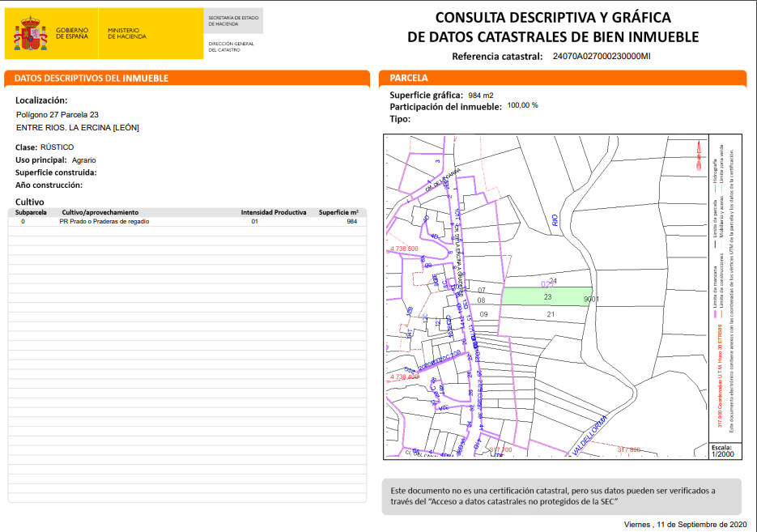Image resolution: width=757 pixels, height=532 pixels.
Task: Click the catastral reference 24070A027000230000MI
Action: click(602, 56)
